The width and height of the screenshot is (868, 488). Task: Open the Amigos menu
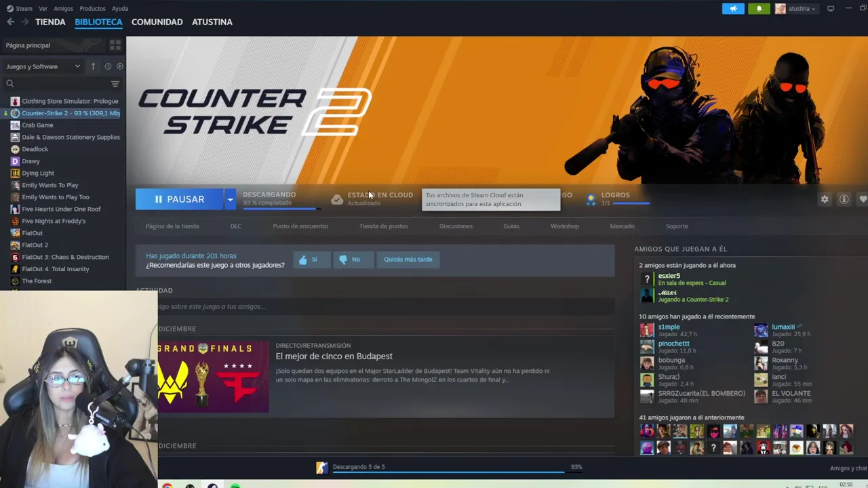64,9
